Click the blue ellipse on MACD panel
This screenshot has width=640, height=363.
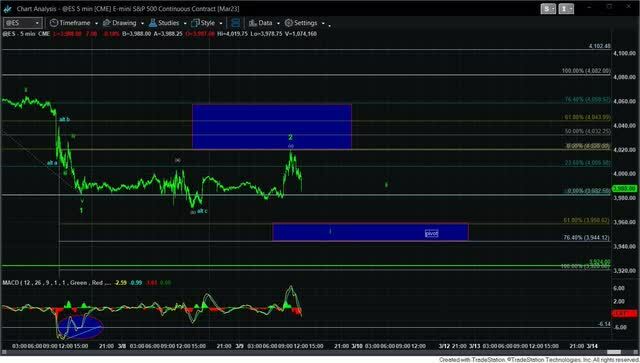click(x=80, y=327)
